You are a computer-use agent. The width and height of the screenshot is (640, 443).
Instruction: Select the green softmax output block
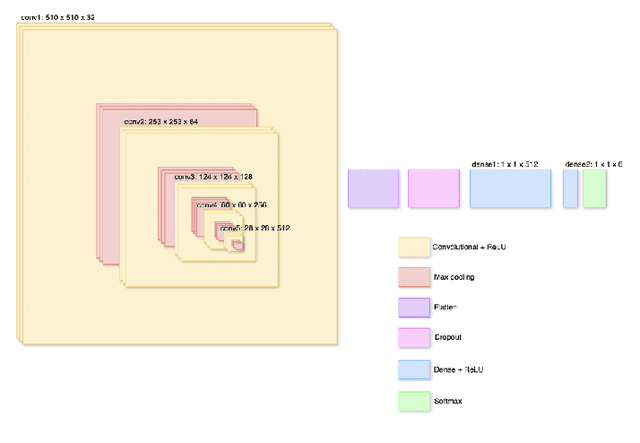pos(594,188)
